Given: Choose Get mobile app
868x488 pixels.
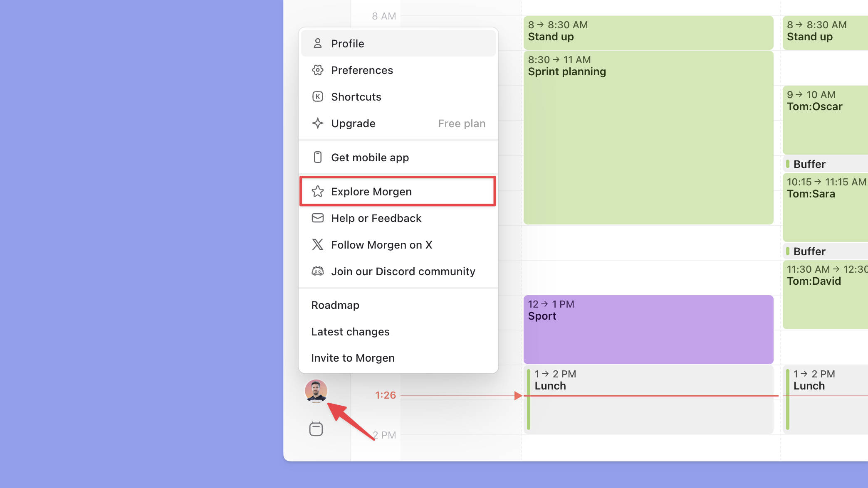Looking at the screenshot, I should tap(398, 158).
